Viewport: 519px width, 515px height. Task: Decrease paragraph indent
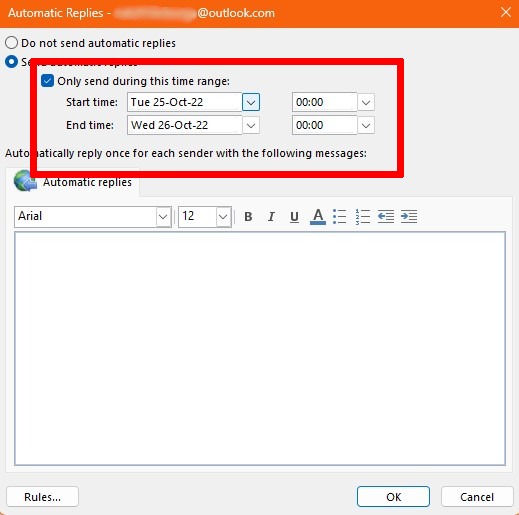(386, 217)
